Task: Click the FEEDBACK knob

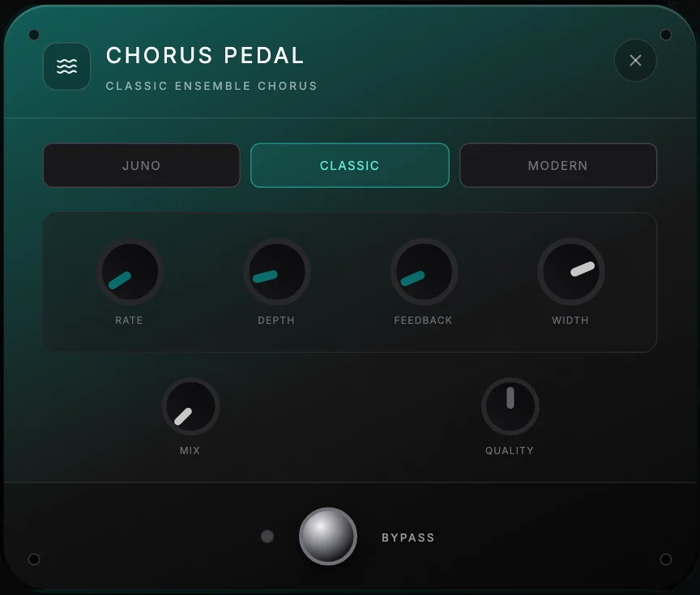Action: pos(424,272)
